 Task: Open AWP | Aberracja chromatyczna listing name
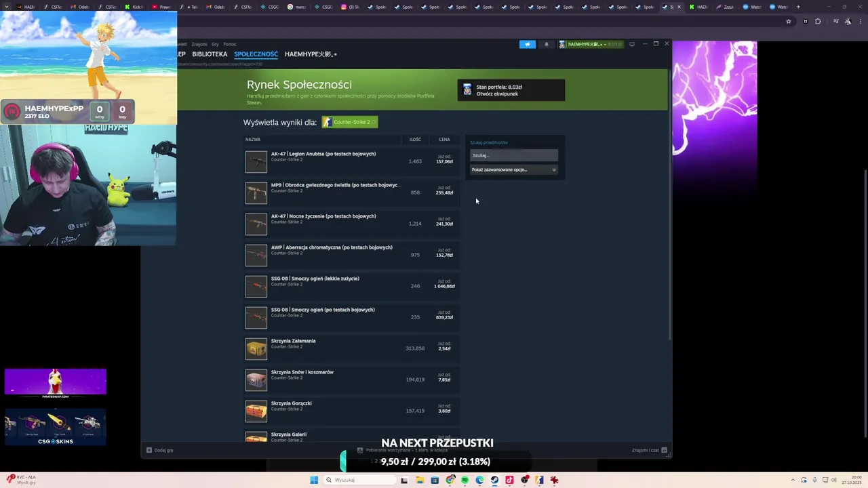332,247
